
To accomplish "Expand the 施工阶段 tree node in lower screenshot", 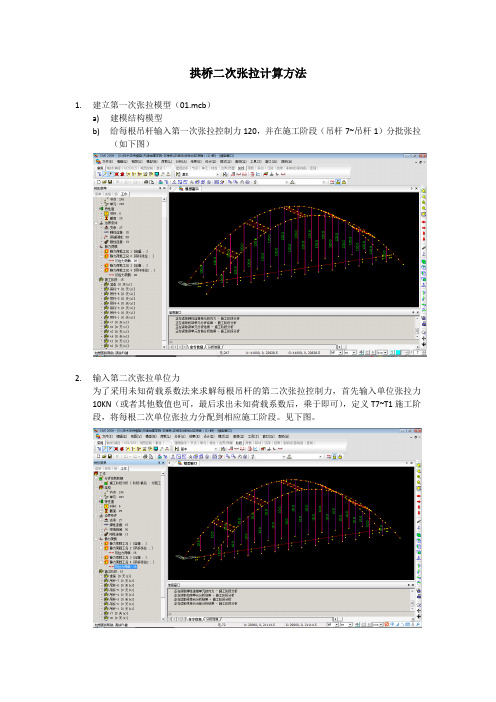I will [x=98, y=571].
